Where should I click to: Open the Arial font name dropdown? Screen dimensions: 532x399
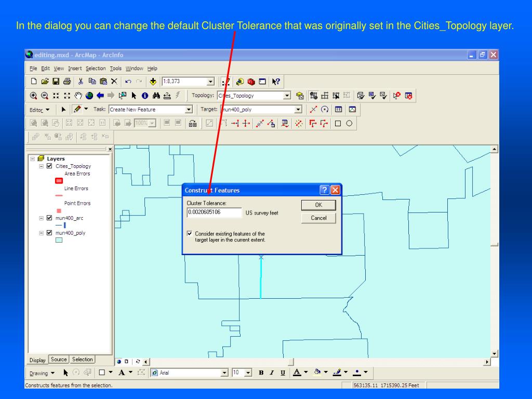[x=224, y=373]
